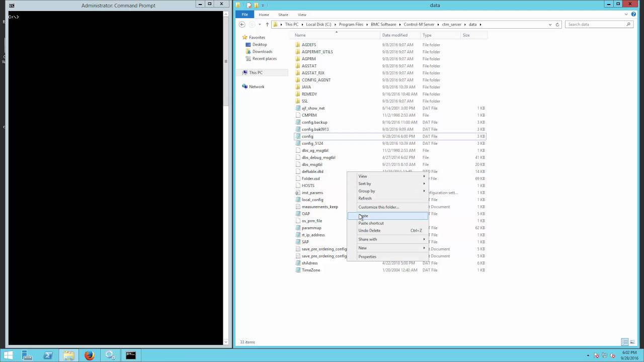
Task: Open Windows PowerShell from the taskbar
Action: coord(48,355)
